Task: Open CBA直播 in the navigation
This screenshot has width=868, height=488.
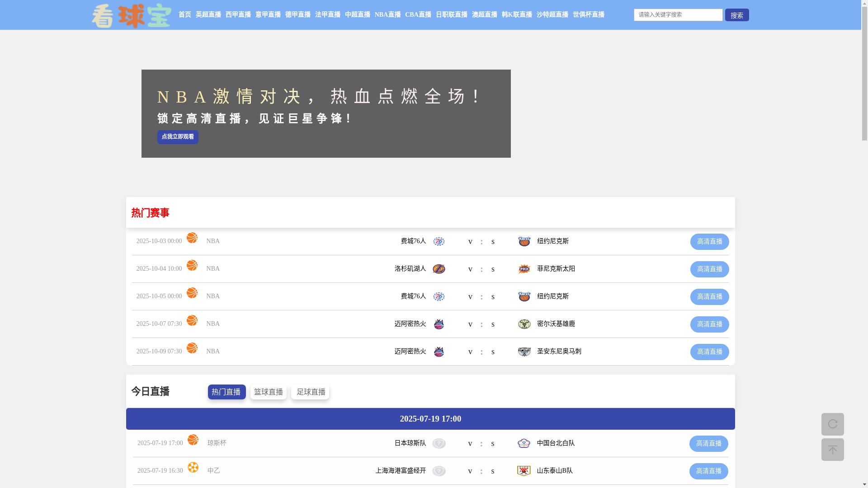Action: click(x=418, y=15)
